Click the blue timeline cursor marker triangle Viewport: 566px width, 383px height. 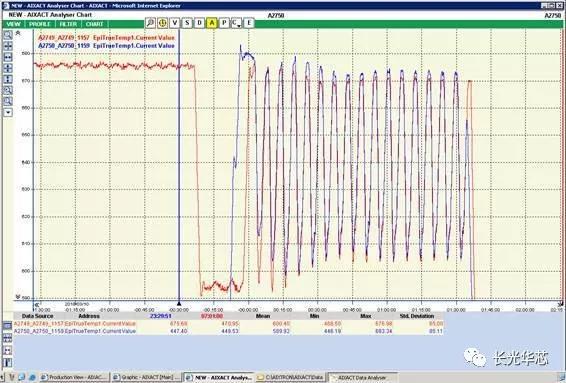[x=179, y=304]
